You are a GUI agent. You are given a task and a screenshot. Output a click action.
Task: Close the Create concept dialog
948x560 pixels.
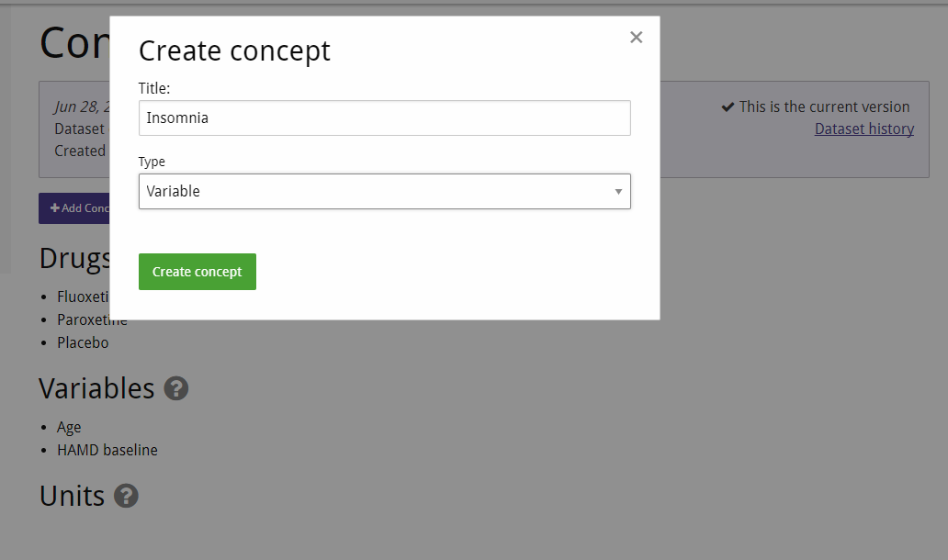pos(636,38)
